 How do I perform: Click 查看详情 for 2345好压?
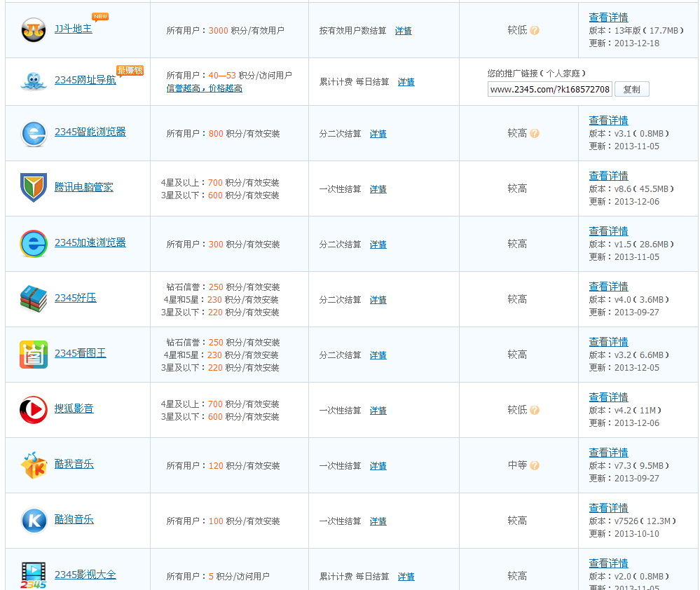coord(608,287)
